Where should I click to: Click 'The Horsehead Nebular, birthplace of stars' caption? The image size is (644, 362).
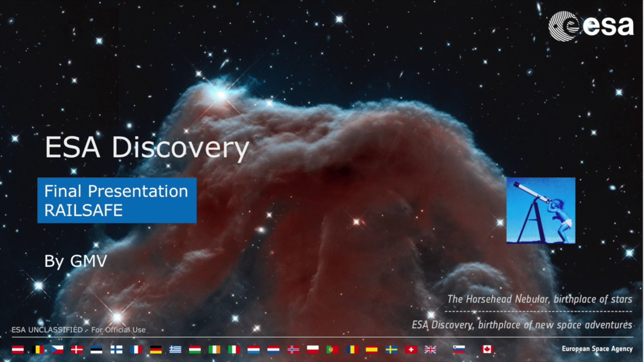click(x=540, y=299)
